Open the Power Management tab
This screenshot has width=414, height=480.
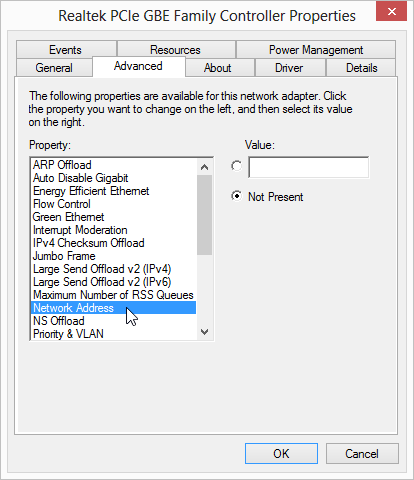(316, 50)
